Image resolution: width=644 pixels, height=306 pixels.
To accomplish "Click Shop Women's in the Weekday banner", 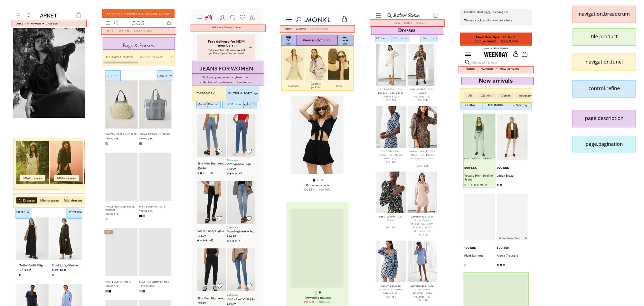I will 485,41.
